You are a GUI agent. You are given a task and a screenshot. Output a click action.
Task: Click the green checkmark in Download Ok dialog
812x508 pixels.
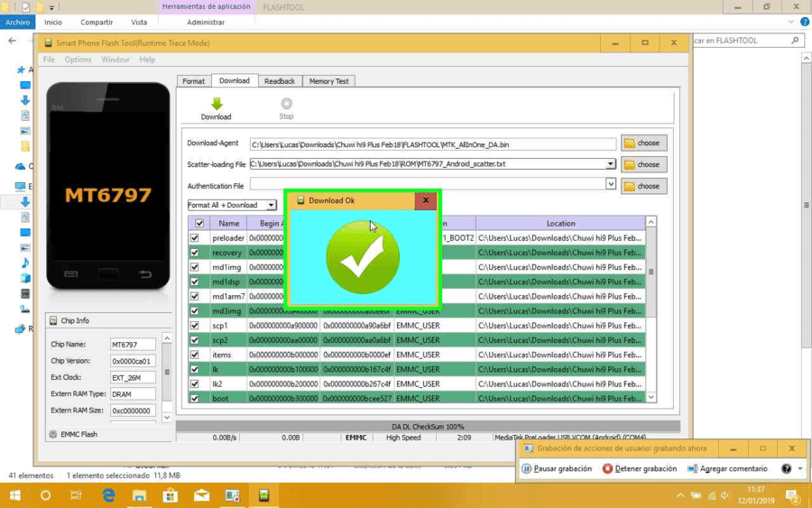(x=363, y=257)
